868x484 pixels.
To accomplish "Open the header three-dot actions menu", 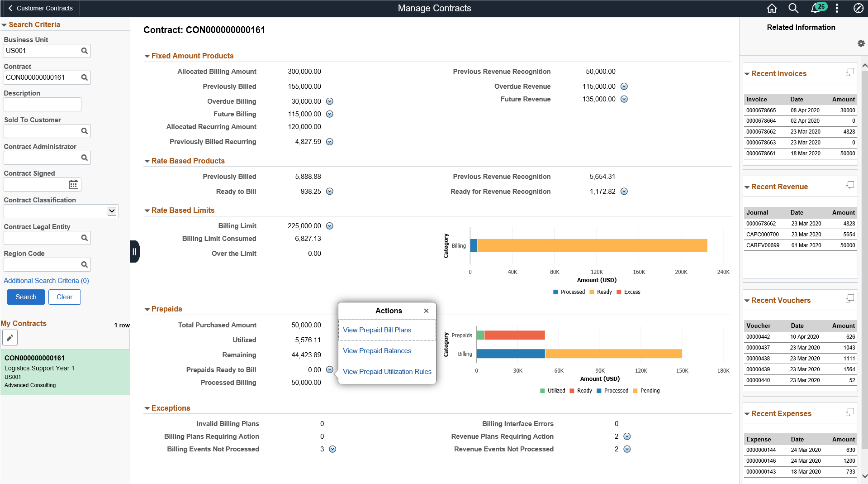I will click(x=837, y=8).
